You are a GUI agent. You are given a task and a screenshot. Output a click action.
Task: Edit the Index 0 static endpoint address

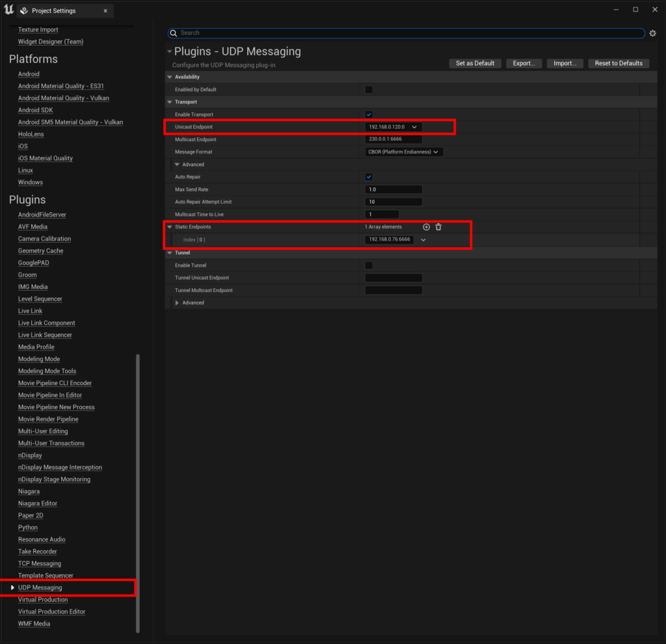click(x=390, y=239)
